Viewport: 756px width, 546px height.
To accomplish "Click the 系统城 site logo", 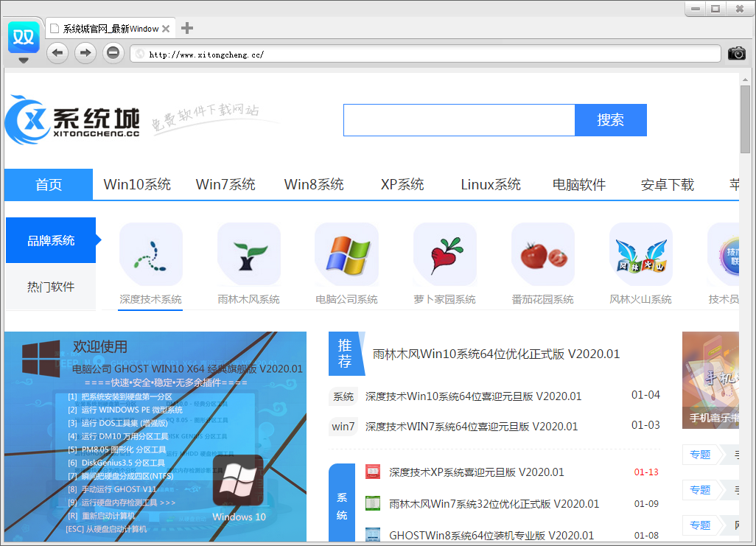I will pyautogui.click(x=72, y=119).
